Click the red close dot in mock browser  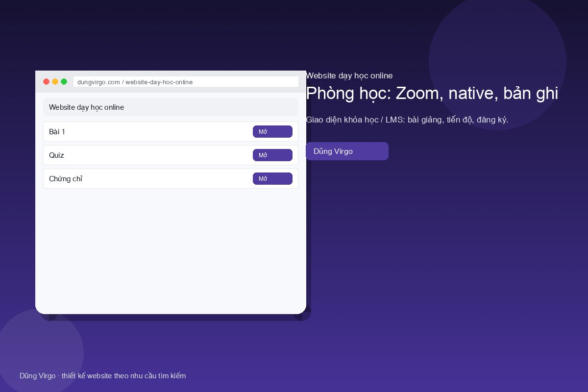(47, 82)
